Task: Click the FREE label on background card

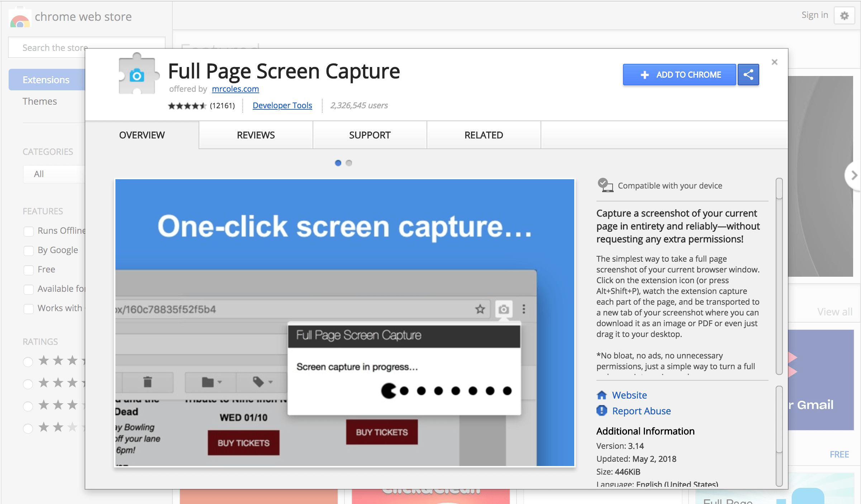Action: pyautogui.click(x=839, y=455)
